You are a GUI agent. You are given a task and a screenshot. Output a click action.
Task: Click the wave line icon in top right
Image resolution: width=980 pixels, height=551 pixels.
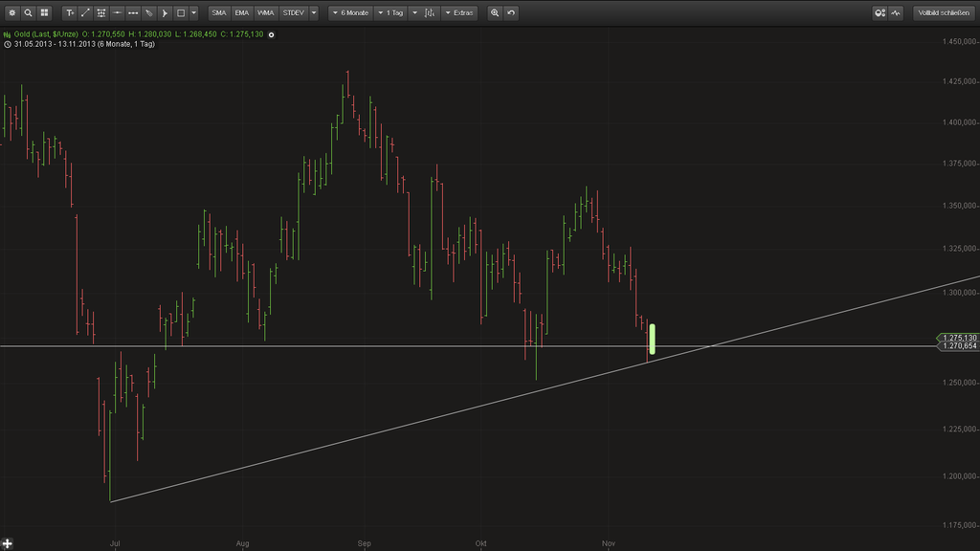pos(896,12)
